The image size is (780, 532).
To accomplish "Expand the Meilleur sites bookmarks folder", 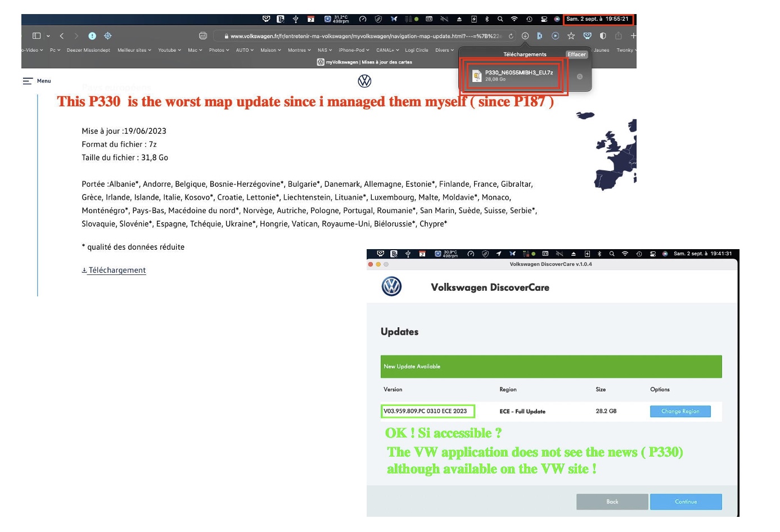I will pyautogui.click(x=134, y=50).
